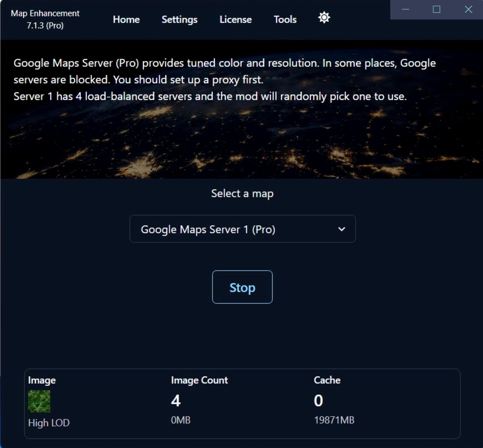Click the 'High LOD' label
The width and height of the screenshot is (483, 448).
[x=49, y=422]
